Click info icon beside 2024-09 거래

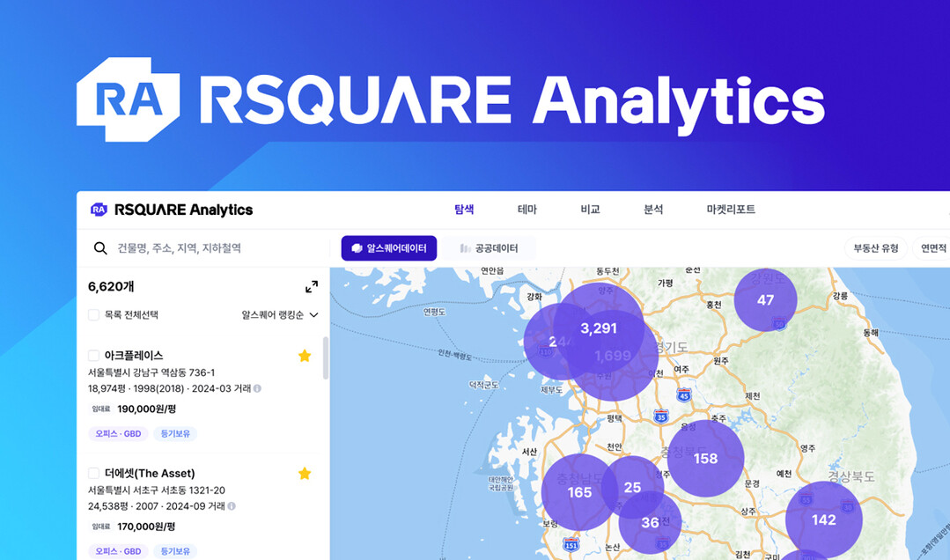point(232,506)
